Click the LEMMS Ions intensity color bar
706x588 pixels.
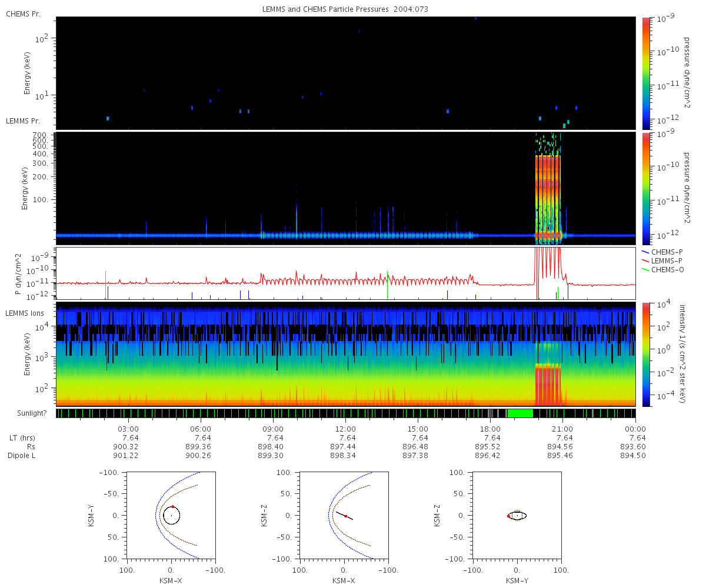point(647,354)
